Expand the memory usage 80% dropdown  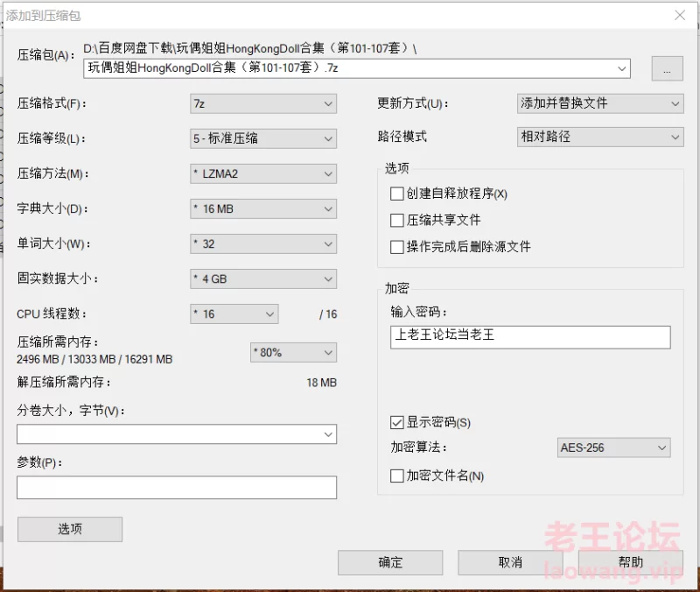click(293, 352)
